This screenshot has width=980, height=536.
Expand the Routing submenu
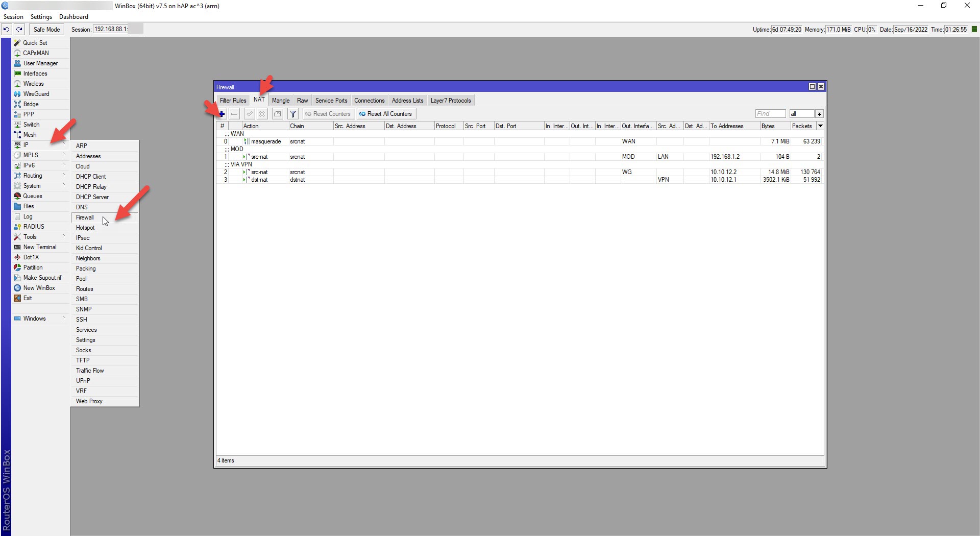coord(40,176)
